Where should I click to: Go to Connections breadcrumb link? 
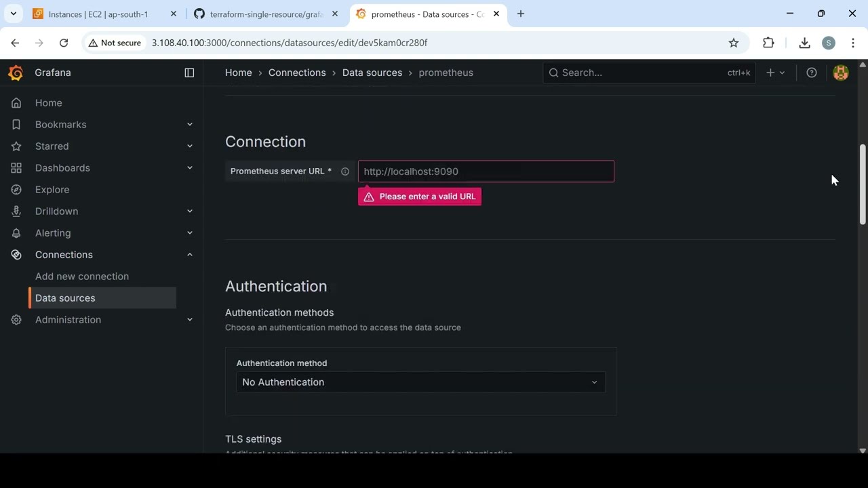tap(297, 73)
